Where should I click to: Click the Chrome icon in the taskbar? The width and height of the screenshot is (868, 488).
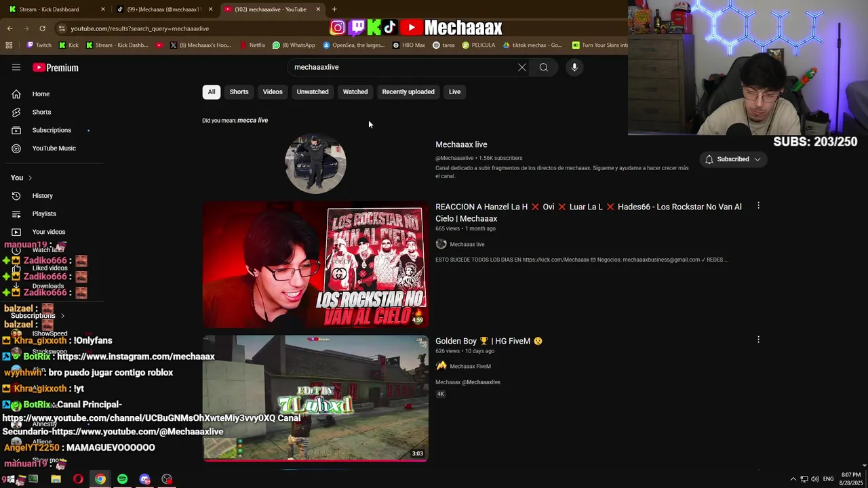[100, 479]
